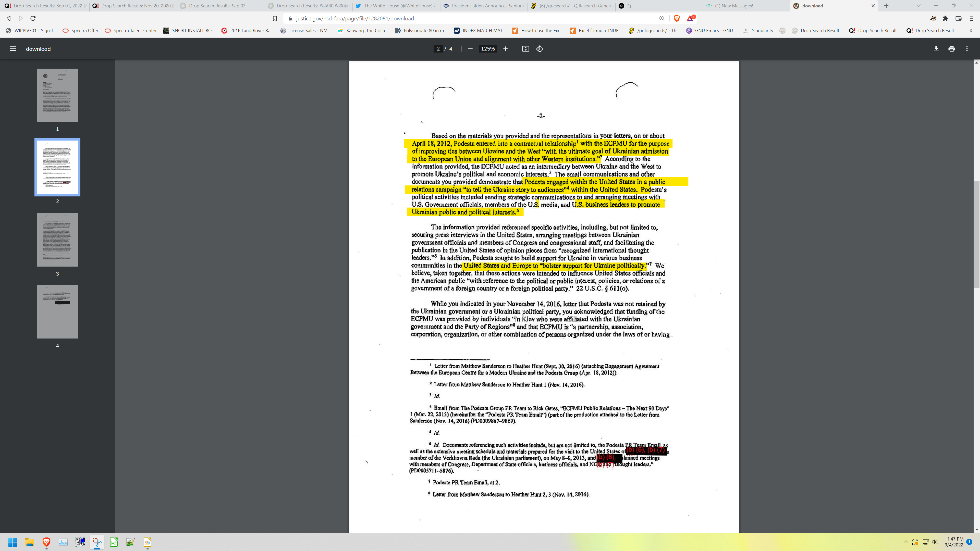The height and width of the screenshot is (551, 980).
Task: Select page 3 thumbnail
Action: 57,240
